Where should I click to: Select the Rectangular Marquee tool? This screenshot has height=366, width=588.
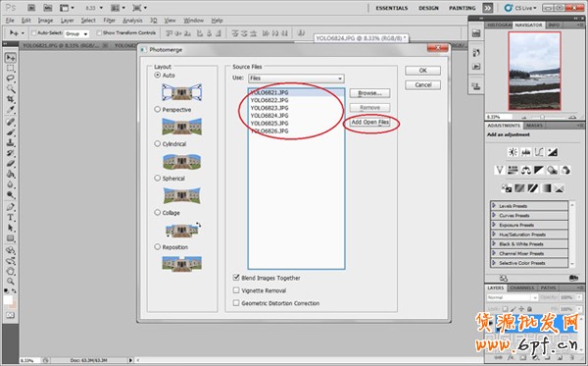pyautogui.click(x=10, y=68)
